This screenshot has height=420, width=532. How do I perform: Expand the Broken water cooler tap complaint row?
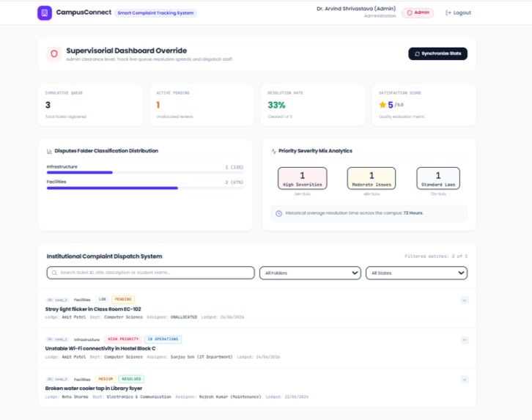point(465,379)
